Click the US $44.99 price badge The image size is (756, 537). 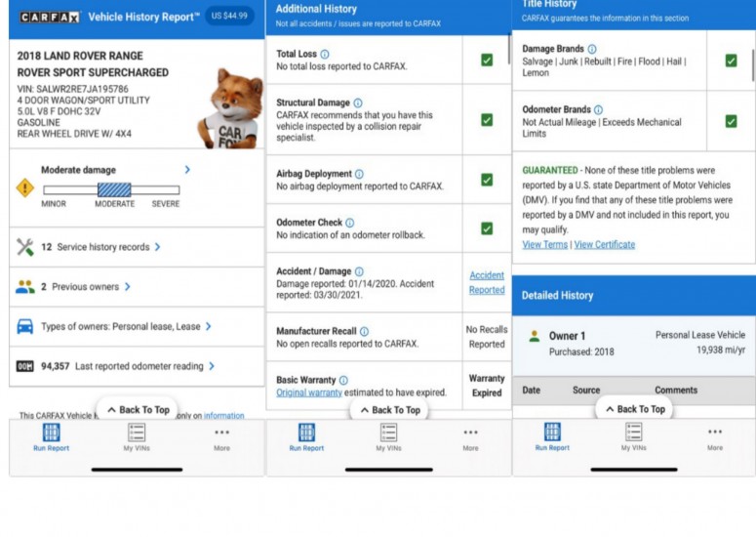pyautogui.click(x=229, y=16)
